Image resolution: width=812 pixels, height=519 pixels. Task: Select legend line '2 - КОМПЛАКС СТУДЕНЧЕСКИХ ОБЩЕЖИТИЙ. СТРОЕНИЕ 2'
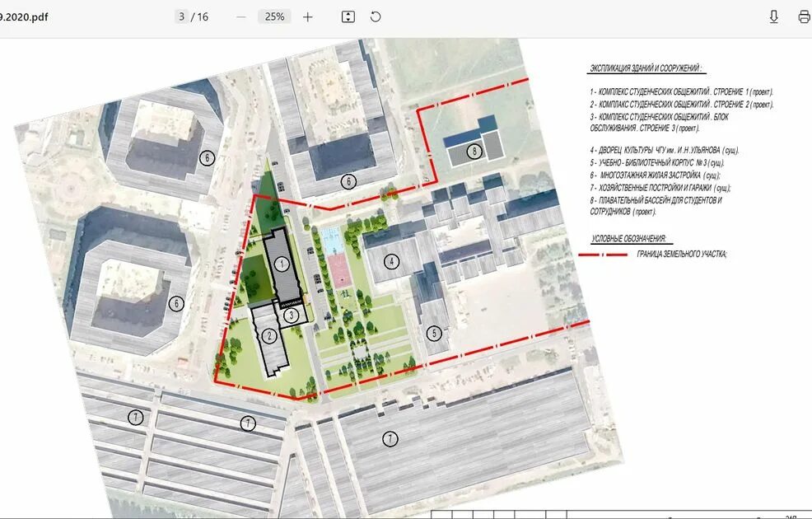(x=682, y=104)
